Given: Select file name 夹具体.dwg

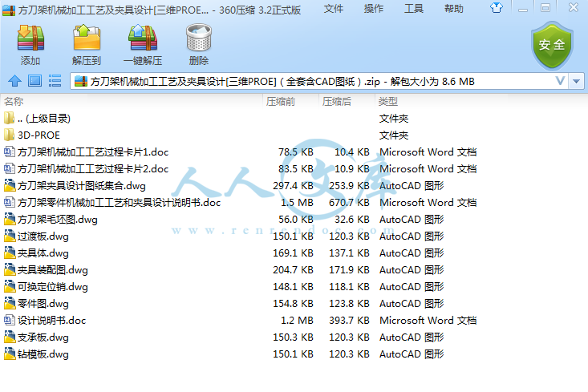Looking at the screenshot, I should pyautogui.click(x=43, y=253).
